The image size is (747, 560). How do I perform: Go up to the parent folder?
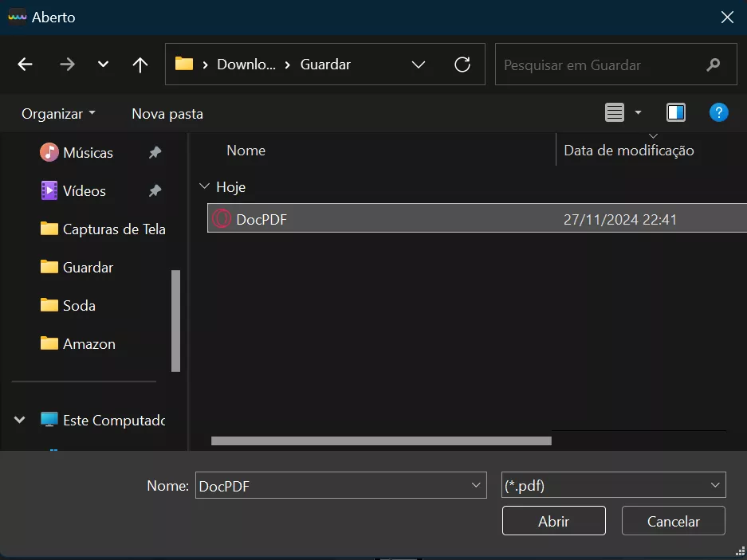[140, 65]
